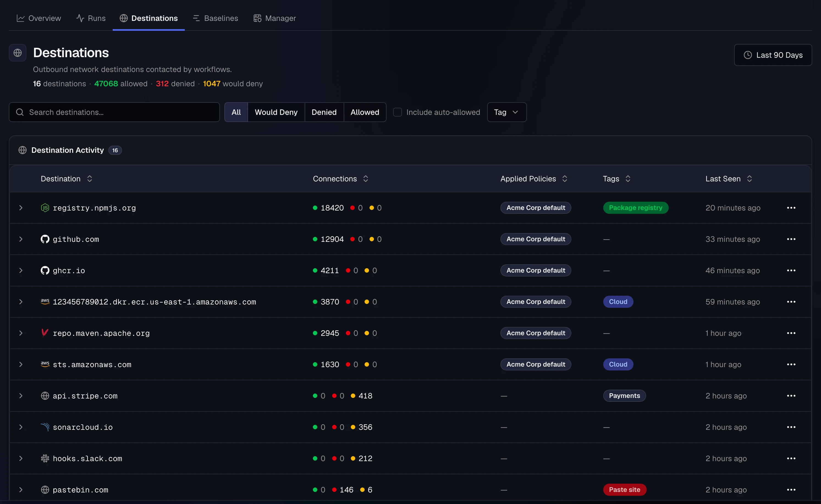Sort by Destination column
This screenshot has height=504, width=821.
tap(66, 179)
